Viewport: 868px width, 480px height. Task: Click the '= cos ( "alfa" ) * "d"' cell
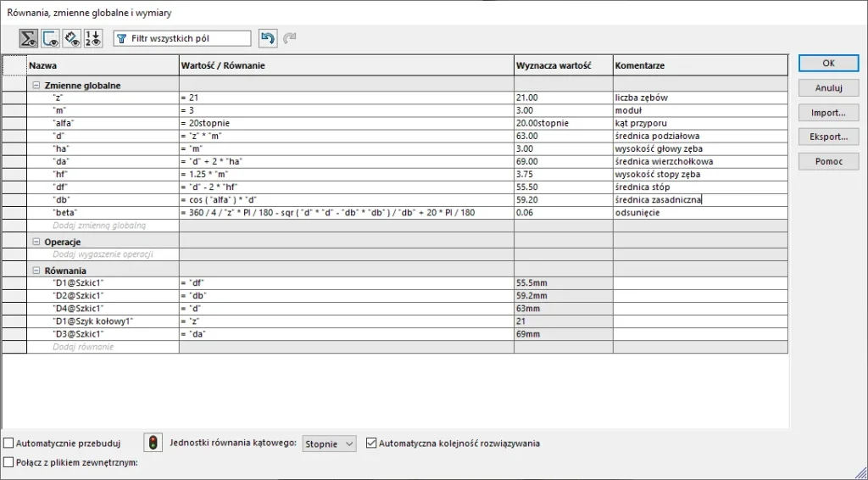point(347,200)
